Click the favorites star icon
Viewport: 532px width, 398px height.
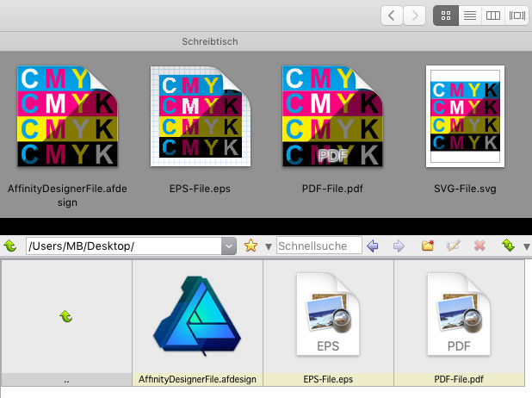click(251, 246)
